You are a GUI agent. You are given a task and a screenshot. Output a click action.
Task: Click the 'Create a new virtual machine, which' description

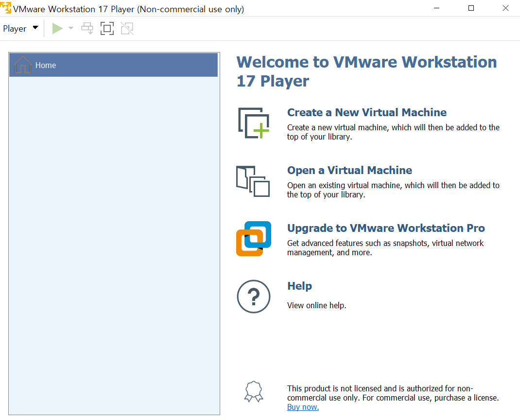coord(393,132)
